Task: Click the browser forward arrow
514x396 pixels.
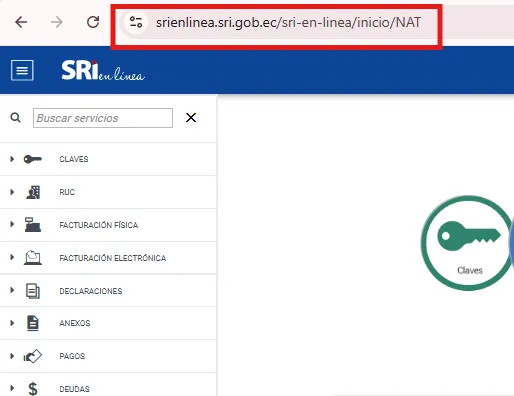Action: click(57, 22)
